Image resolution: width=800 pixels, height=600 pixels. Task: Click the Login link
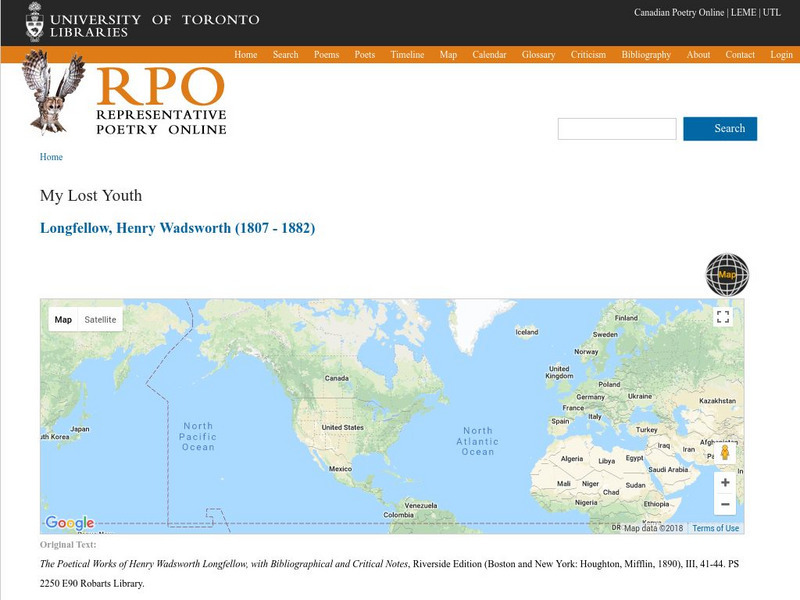781,55
